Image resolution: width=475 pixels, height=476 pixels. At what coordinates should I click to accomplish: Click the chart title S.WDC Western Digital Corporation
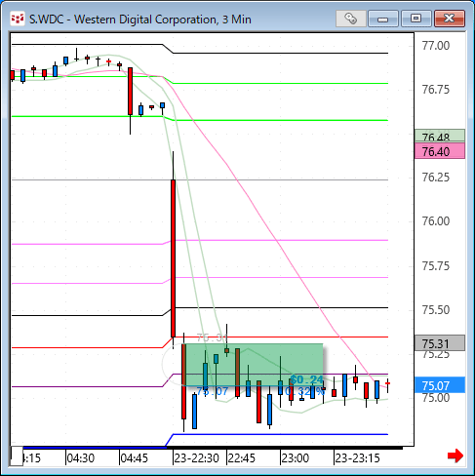click(140, 20)
